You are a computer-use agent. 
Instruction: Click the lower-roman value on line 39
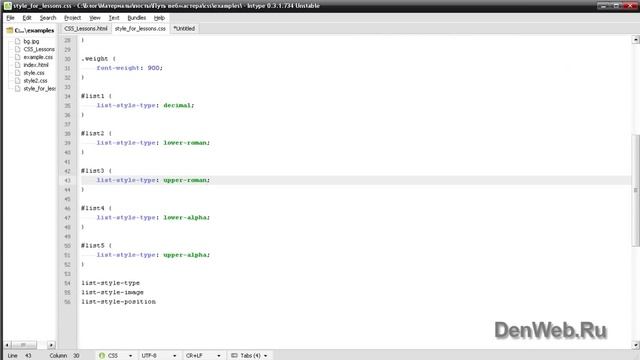tap(185, 143)
